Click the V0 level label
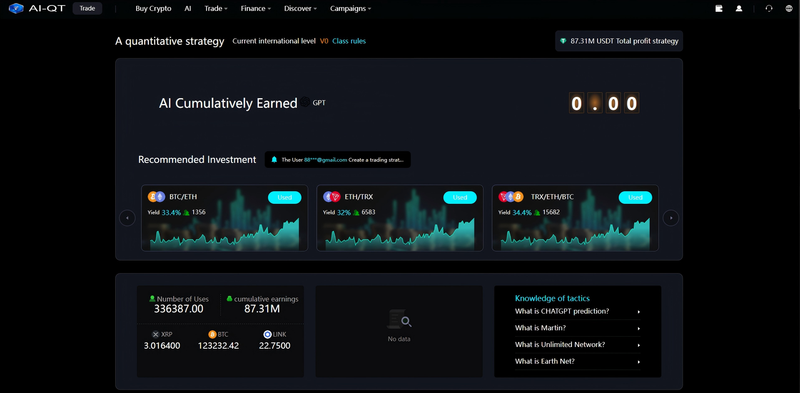This screenshot has width=800, height=393. pos(324,41)
